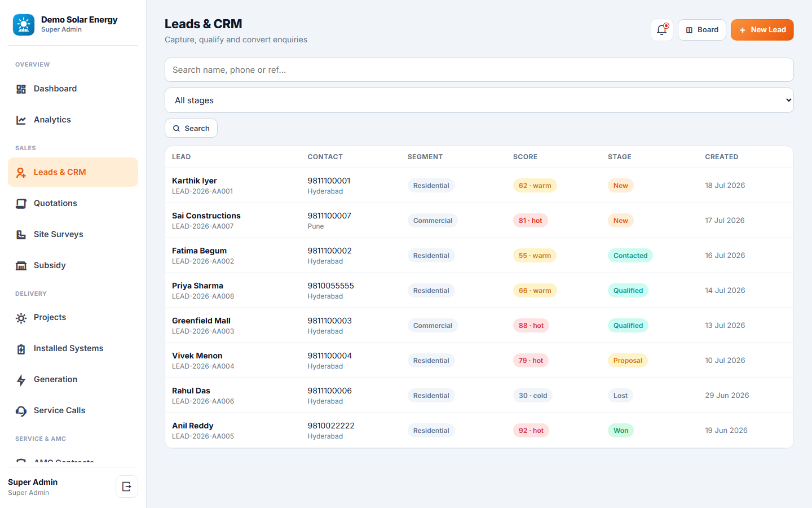Screen dimensions: 812x508
Task: Click the Demo Solar Energy logo icon
Action: [24, 25]
